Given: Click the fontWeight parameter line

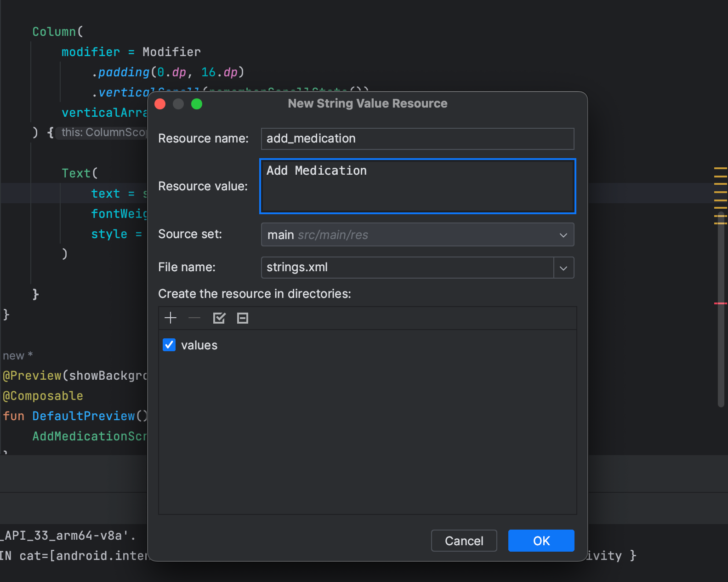Looking at the screenshot, I should (119, 214).
